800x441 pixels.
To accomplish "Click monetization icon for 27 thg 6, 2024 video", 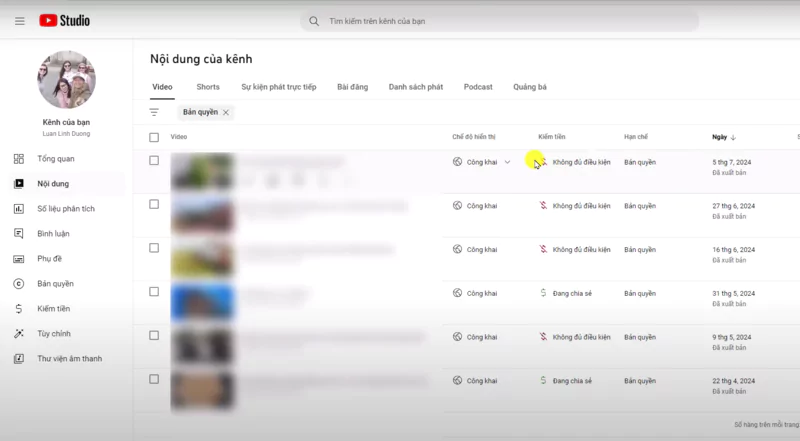I will pos(543,206).
